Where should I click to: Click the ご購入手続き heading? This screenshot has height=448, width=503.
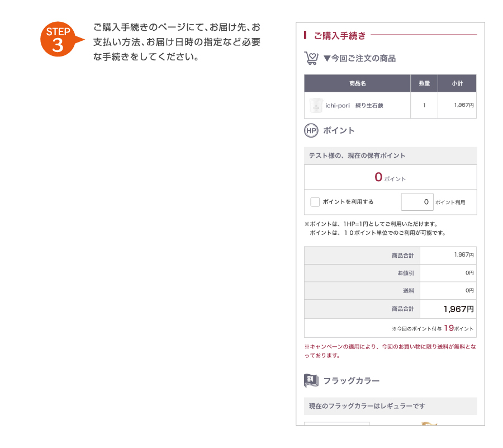[x=340, y=36]
